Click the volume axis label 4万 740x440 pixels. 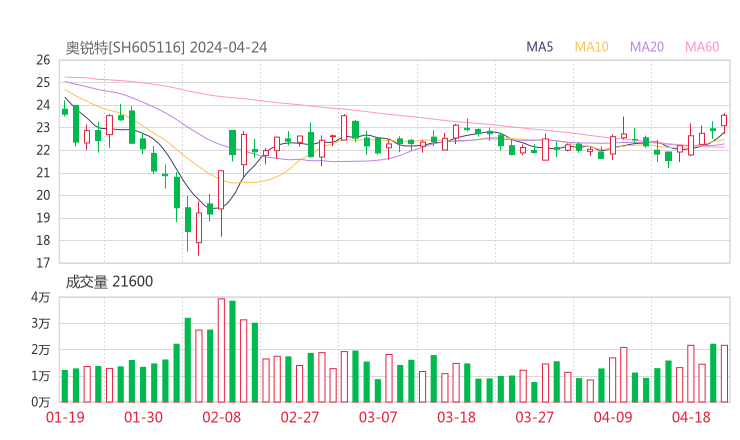(x=41, y=297)
